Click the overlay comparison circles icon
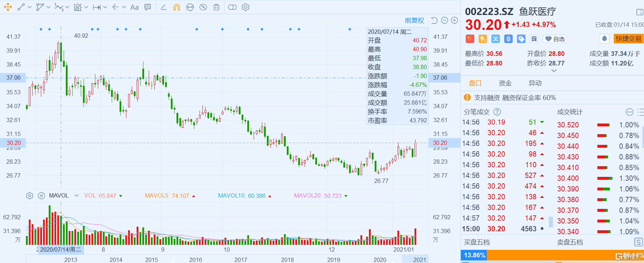Image resolution: width=644 pixels, height=263 pixels. 232,7
